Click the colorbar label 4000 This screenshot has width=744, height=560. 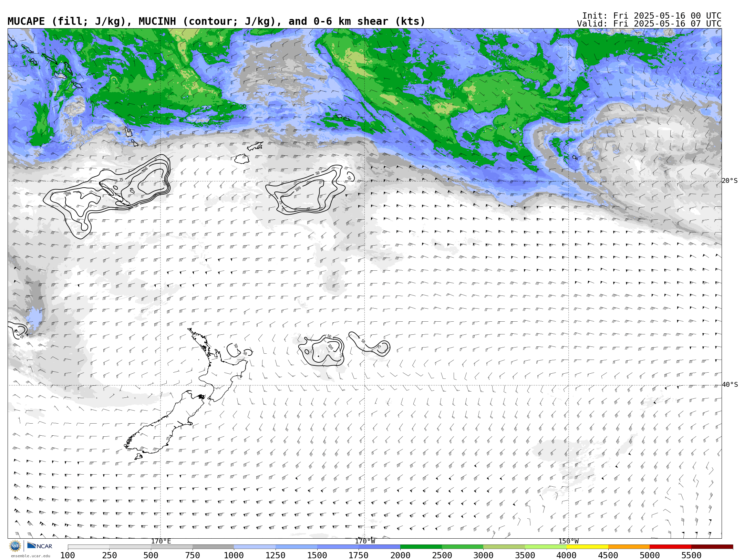(x=567, y=556)
